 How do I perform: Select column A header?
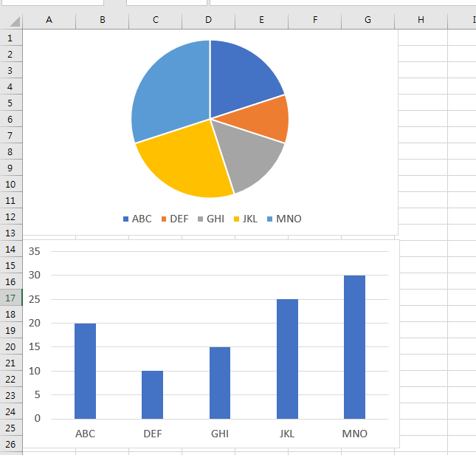[x=49, y=20]
